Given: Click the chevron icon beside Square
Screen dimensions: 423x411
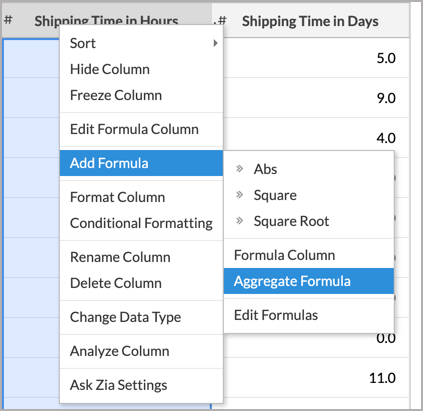Looking at the screenshot, I should point(239,195).
